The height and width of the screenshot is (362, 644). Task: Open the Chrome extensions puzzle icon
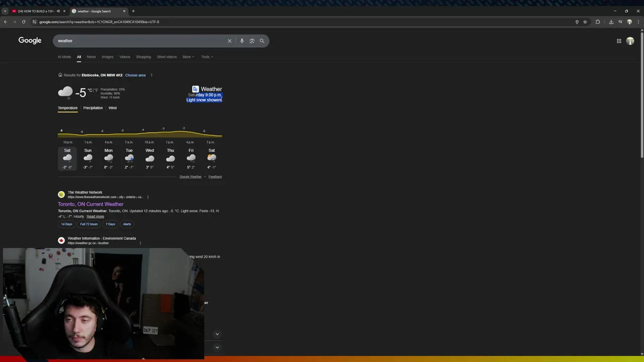[598, 22]
